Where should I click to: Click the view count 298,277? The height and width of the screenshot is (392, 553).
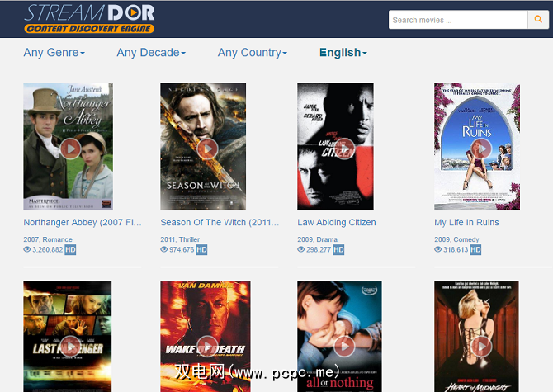click(319, 249)
